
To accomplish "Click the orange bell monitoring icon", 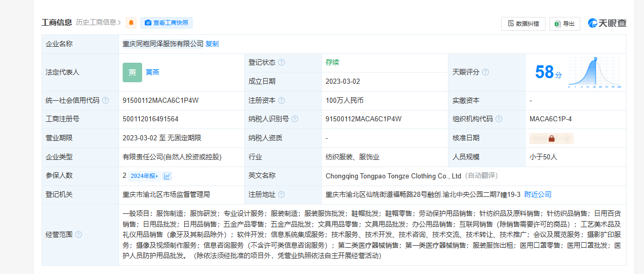I will click(x=131, y=23).
